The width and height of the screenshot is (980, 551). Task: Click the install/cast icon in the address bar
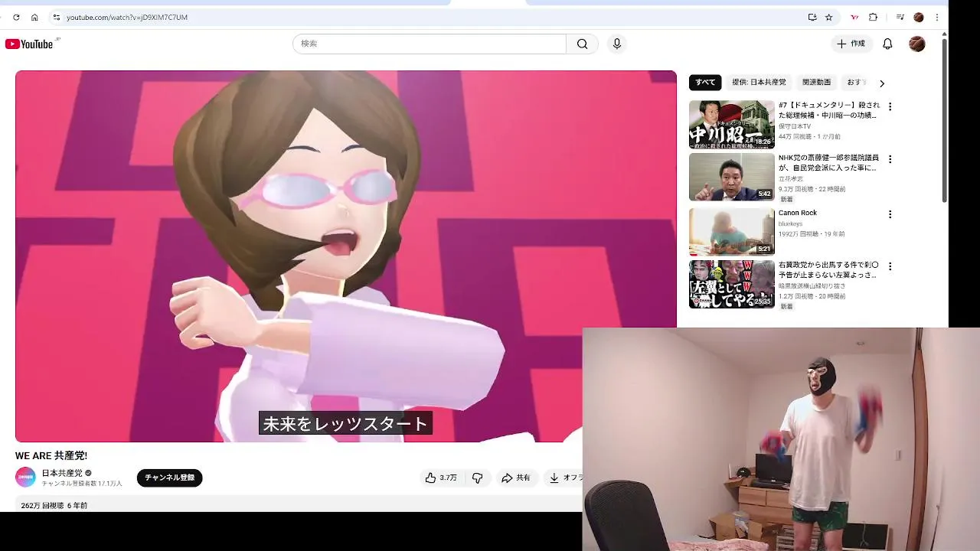pyautogui.click(x=812, y=17)
